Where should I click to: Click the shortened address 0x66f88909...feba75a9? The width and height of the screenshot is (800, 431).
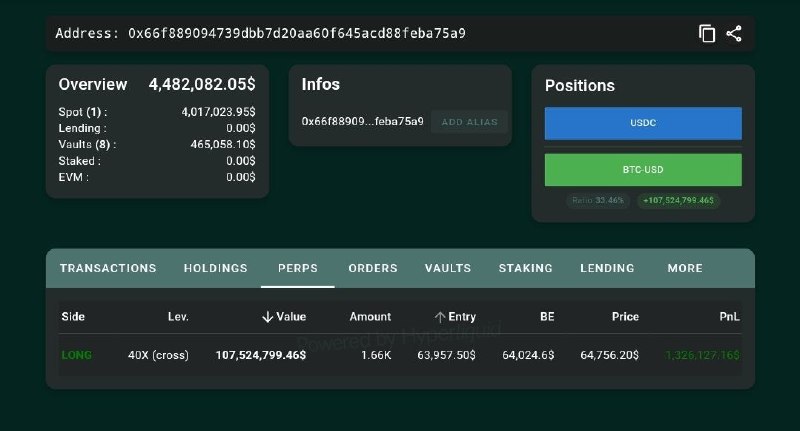click(362, 121)
